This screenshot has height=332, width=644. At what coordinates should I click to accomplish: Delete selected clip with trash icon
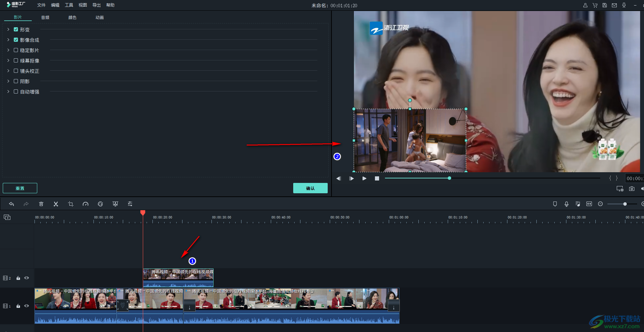pyautogui.click(x=41, y=204)
